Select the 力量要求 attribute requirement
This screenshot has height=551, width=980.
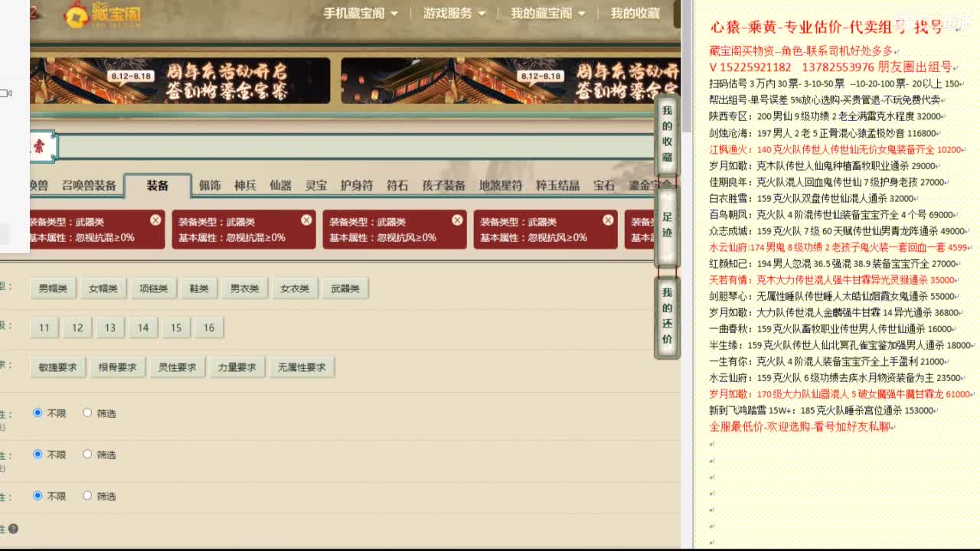pos(237,367)
